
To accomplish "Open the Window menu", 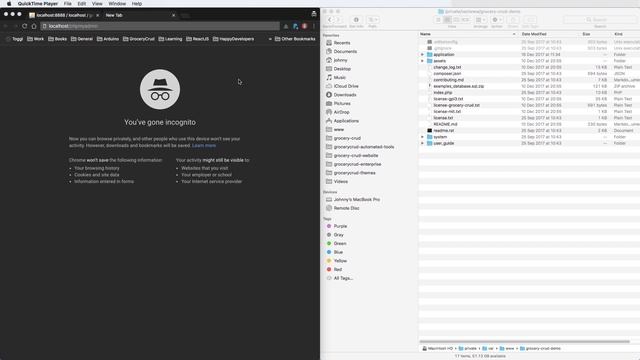I will (117, 4).
